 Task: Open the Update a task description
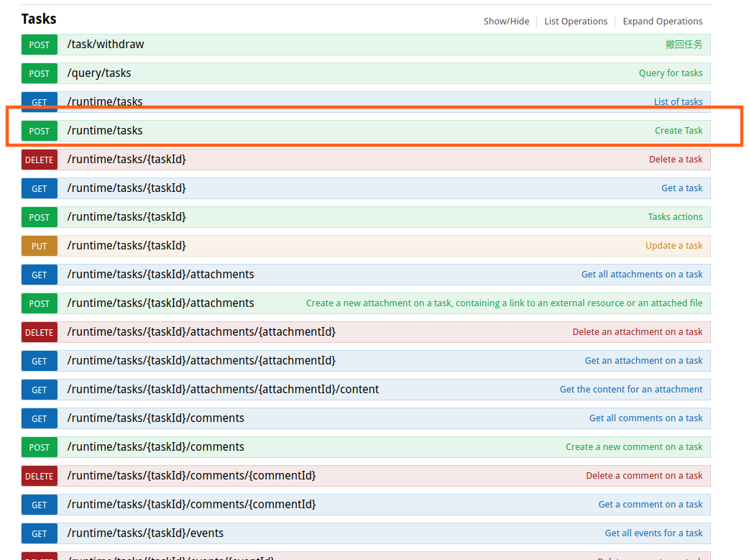tap(674, 246)
